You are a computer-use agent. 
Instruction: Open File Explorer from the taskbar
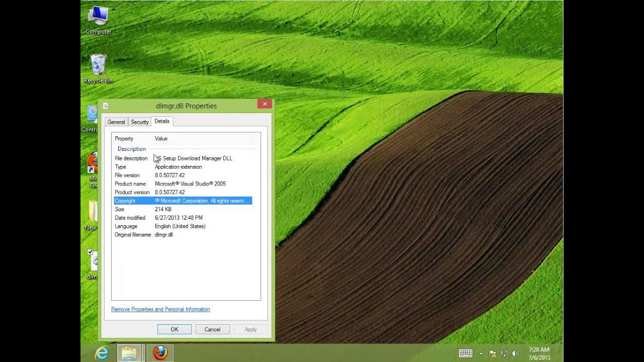[x=129, y=353]
